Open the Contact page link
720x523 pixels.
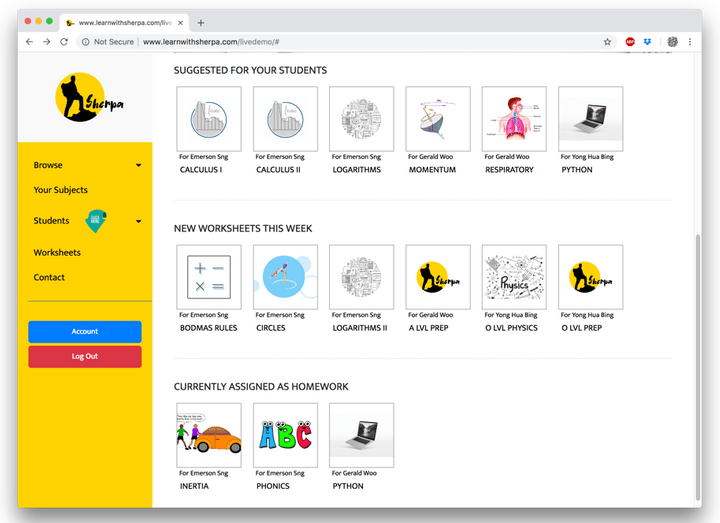pos(49,277)
